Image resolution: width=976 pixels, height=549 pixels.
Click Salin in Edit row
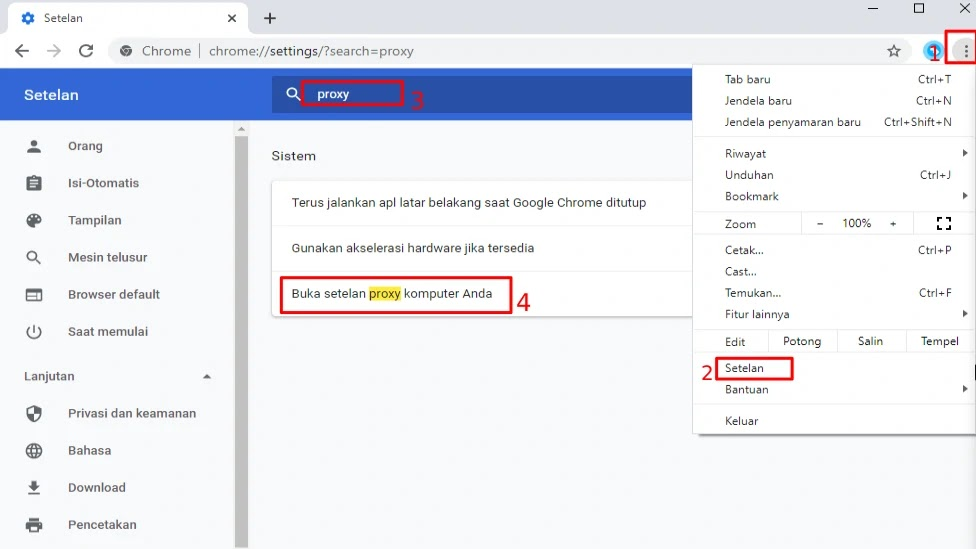pos(870,341)
